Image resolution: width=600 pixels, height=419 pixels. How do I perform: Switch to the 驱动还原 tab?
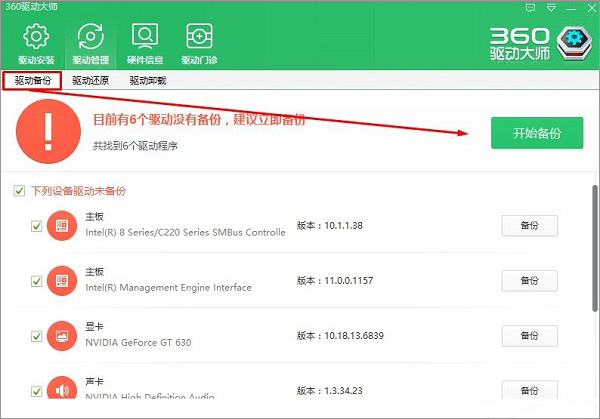coord(90,81)
